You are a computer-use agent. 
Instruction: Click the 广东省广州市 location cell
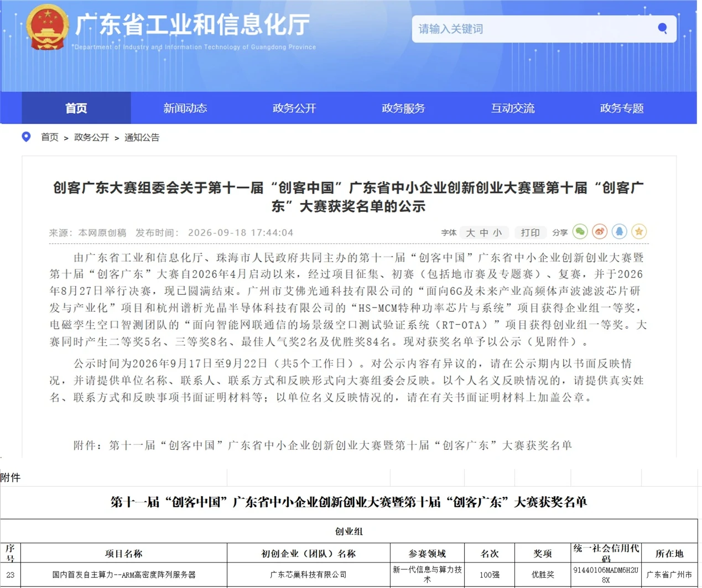[669, 575]
